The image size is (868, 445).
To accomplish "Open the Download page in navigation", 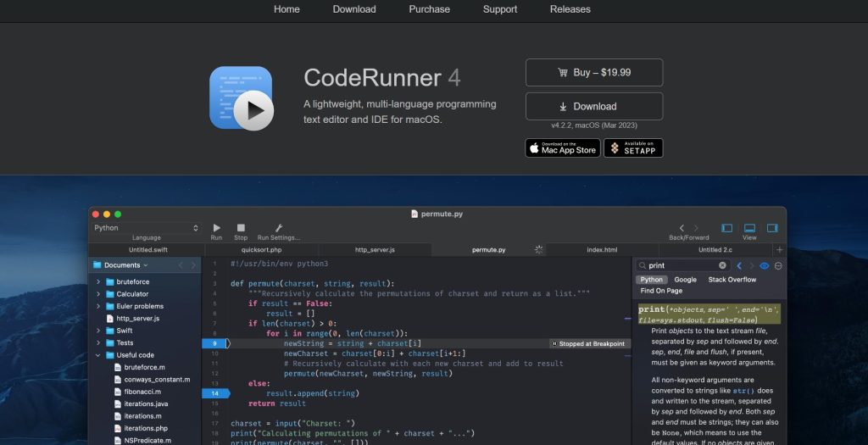I will 354,9.
